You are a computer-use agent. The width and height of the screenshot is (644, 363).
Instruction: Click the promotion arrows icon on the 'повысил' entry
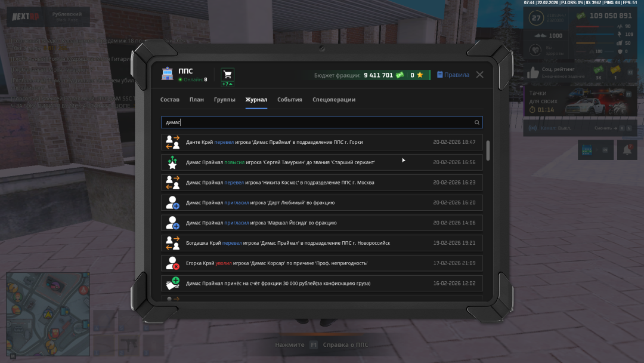173,162
